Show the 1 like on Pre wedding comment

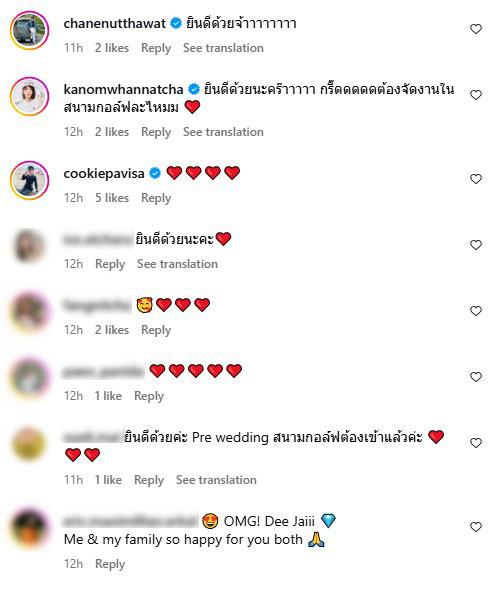pos(108,480)
